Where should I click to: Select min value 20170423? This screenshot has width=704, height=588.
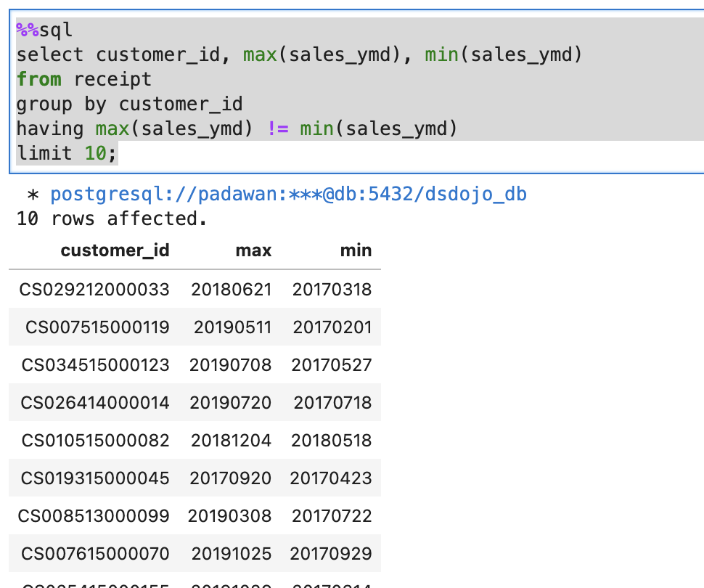[x=331, y=478]
